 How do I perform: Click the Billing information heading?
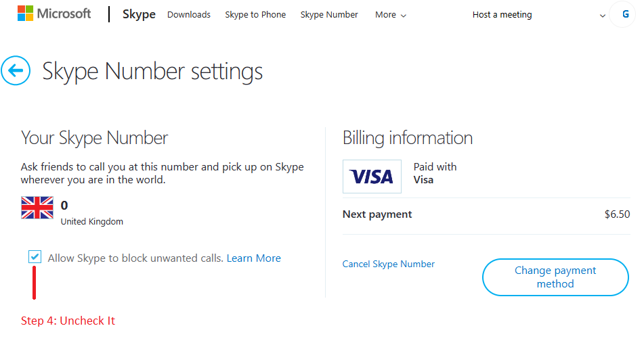coord(408,138)
